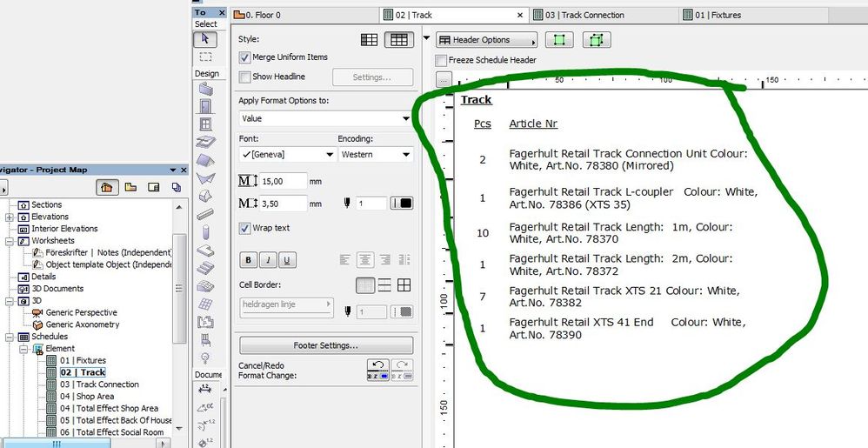Open the Western encoding dropdown
Image resolution: width=868 pixels, height=448 pixels.
click(x=376, y=155)
